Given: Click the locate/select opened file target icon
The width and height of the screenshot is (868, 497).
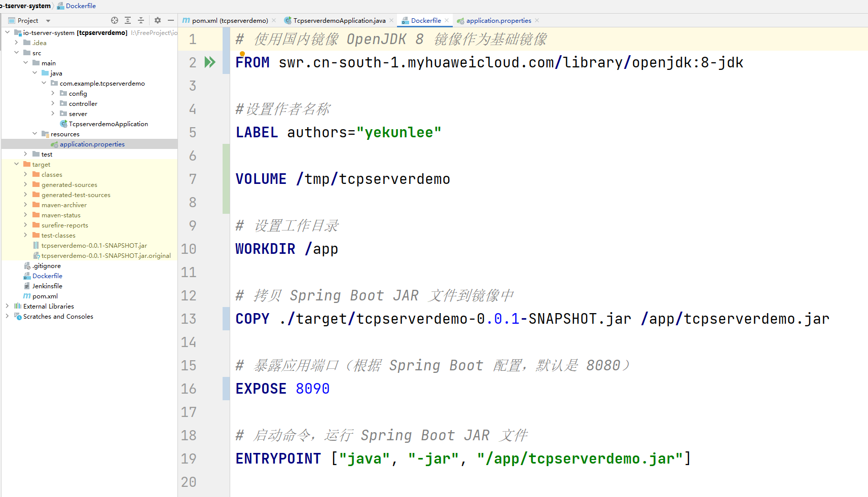Looking at the screenshot, I should [x=115, y=20].
